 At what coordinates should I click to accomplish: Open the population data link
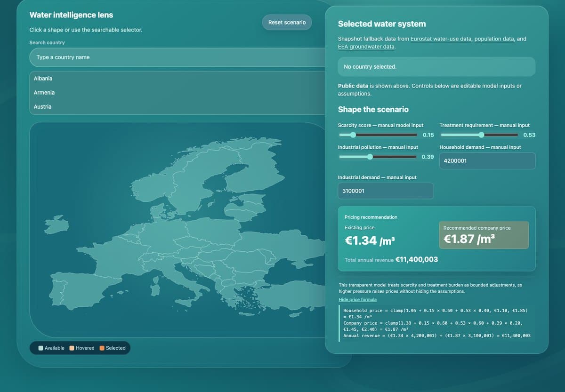click(494, 39)
